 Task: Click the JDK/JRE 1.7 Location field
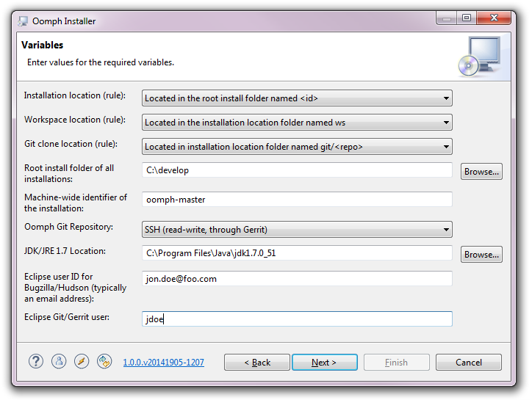(x=297, y=253)
